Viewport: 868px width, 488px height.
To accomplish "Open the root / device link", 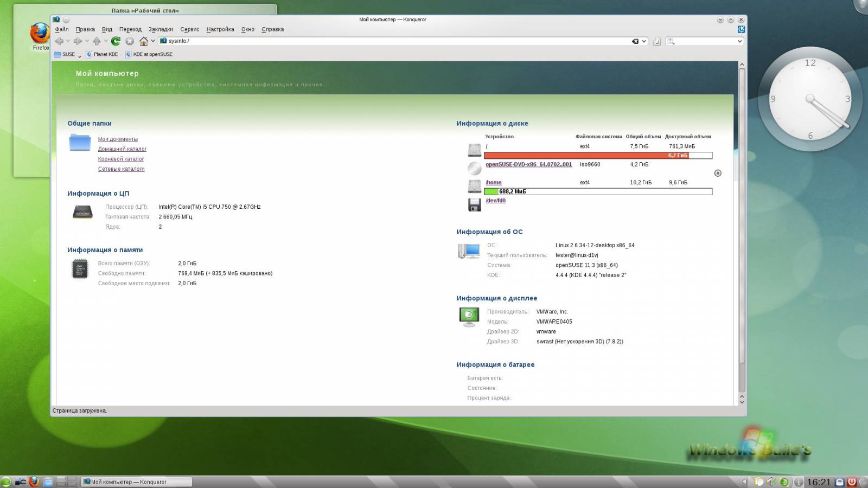I will click(487, 146).
